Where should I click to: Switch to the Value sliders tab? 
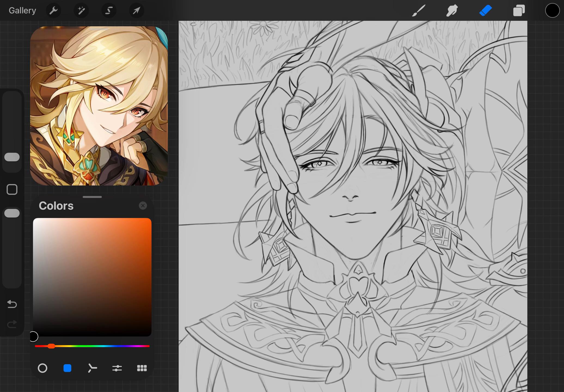117,368
